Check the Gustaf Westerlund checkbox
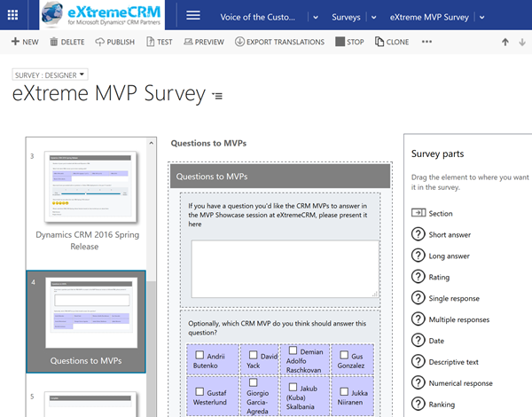This screenshot has height=417, width=532. pos(199,391)
